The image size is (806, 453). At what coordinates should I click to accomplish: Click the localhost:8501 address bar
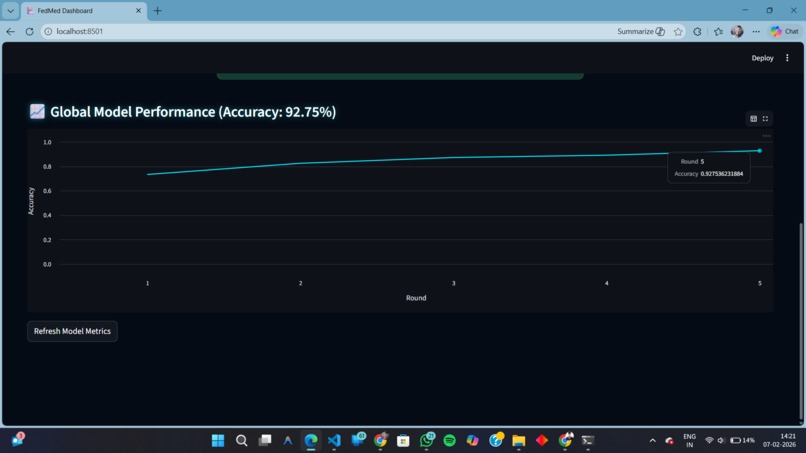coord(329,31)
